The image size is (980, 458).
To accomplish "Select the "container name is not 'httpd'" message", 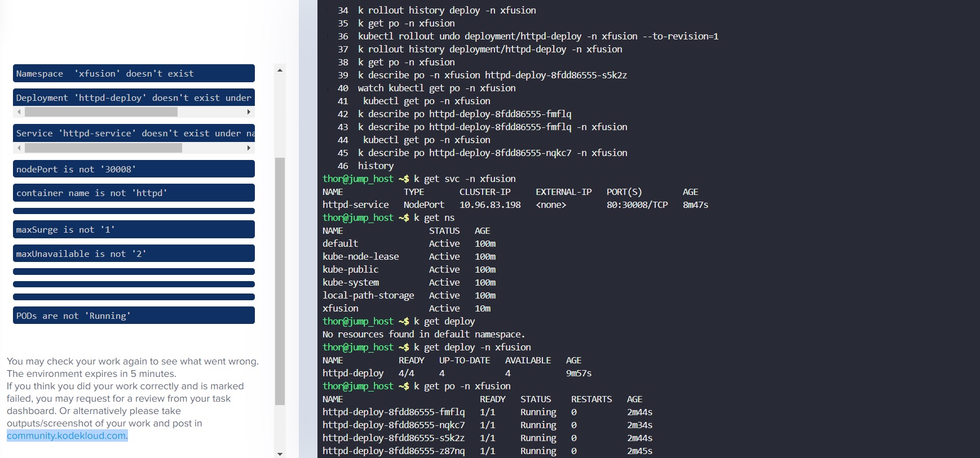I will click(134, 193).
